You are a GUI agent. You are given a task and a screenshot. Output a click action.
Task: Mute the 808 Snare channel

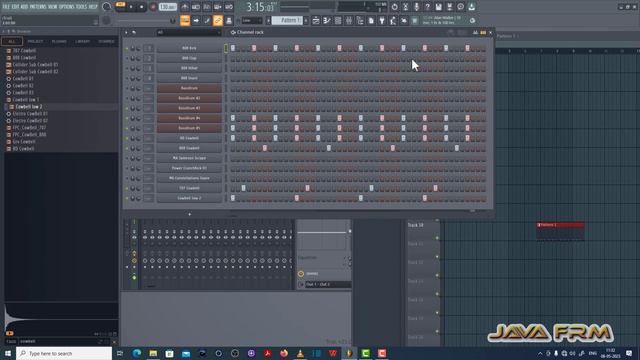pyautogui.click(x=127, y=78)
